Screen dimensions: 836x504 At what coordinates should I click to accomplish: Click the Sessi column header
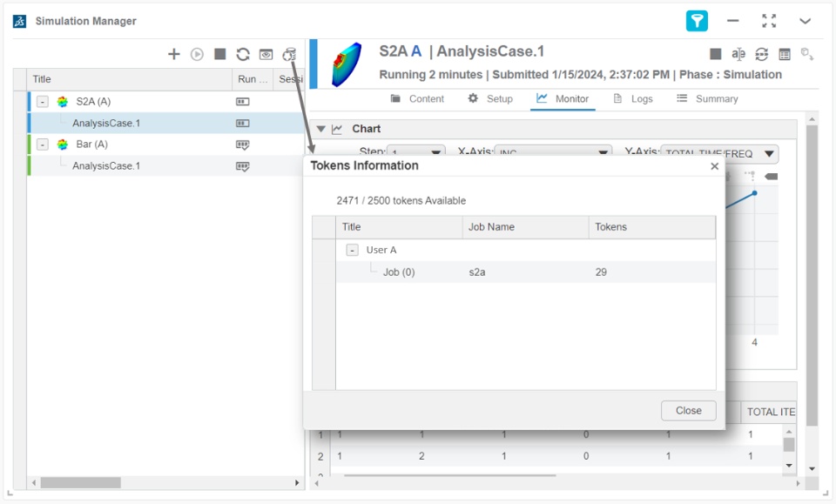pyautogui.click(x=289, y=79)
